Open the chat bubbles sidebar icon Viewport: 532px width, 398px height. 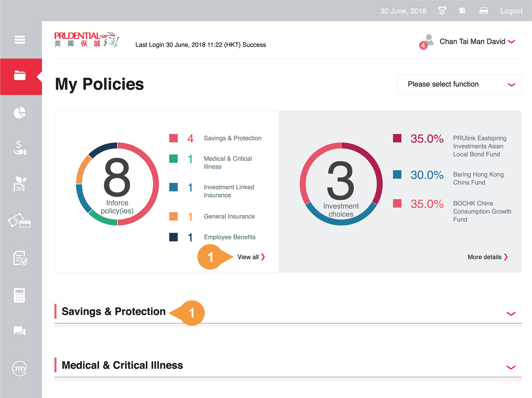[x=20, y=331]
